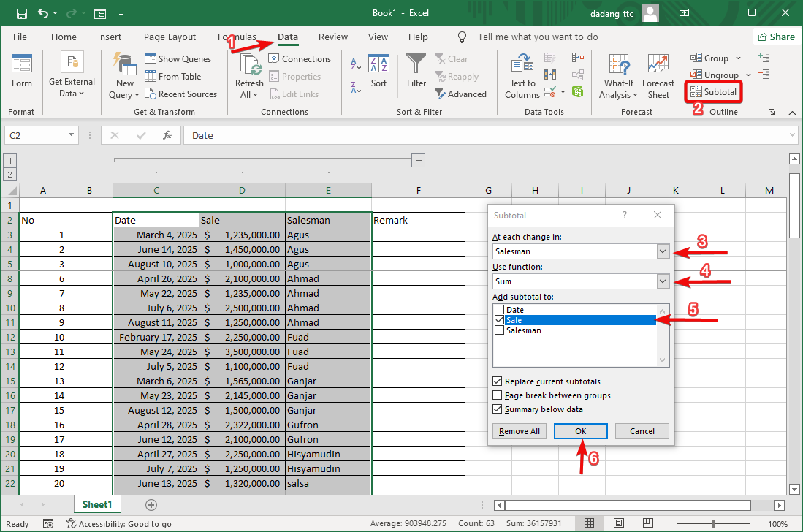Open the Name Box dropdown
Viewport: 803px width, 532px height.
(71, 135)
